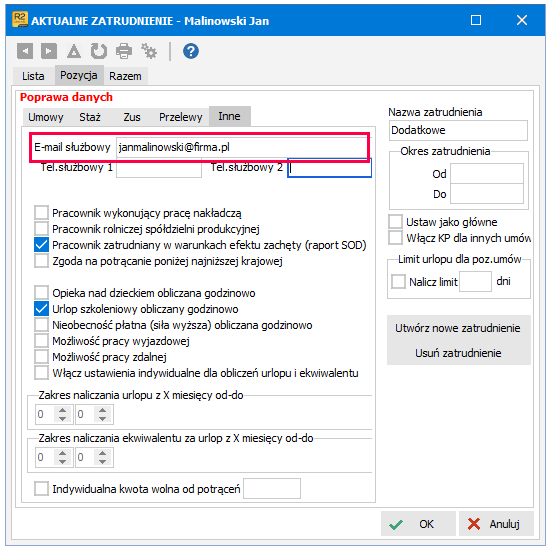Open the Zus sub-tab
Viewport: 547px width, 549px height.
(132, 117)
